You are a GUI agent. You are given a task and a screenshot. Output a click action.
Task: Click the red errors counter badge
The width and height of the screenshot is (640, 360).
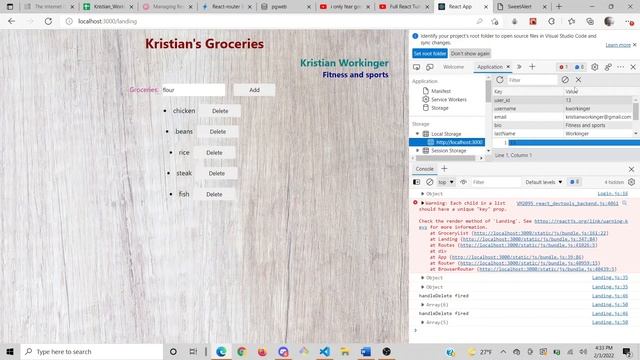tap(563, 67)
